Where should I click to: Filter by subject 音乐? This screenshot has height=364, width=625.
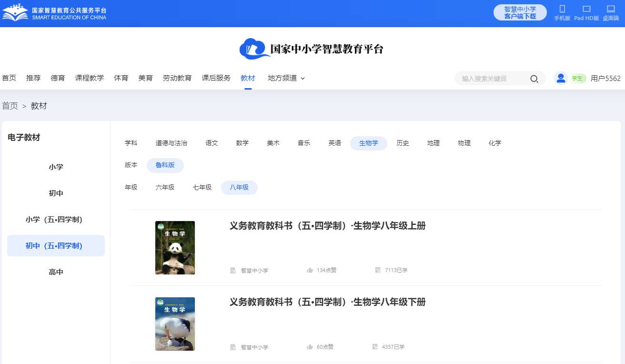[x=304, y=143]
